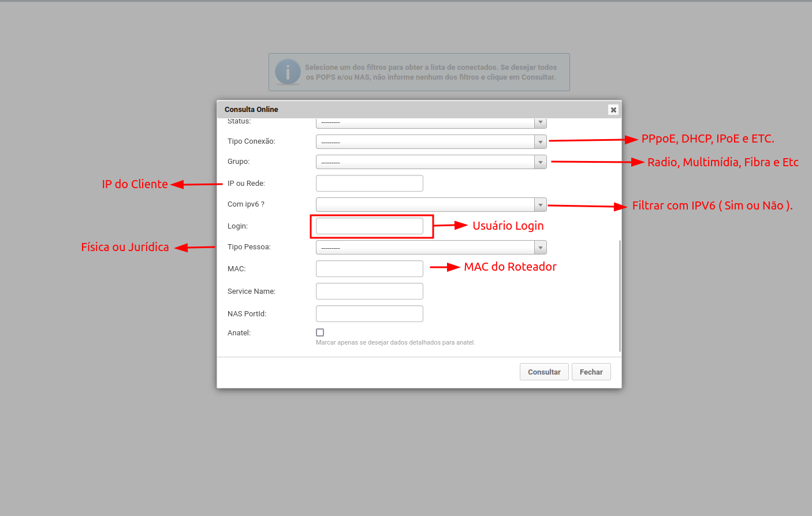Enable the Anatel checkbox

tap(320, 332)
